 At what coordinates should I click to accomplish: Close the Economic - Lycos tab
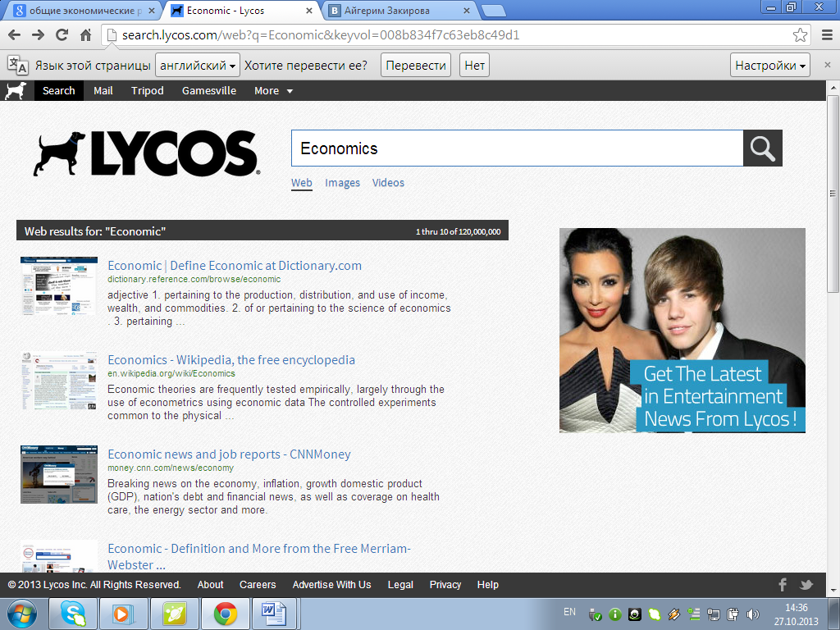coord(309,11)
